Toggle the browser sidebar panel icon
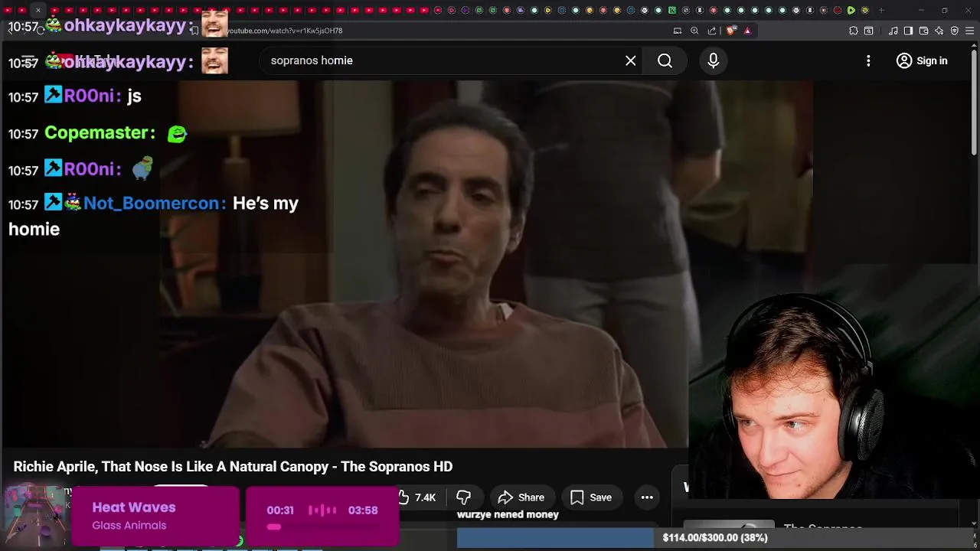Image resolution: width=980 pixels, height=551 pixels. point(908,31)
